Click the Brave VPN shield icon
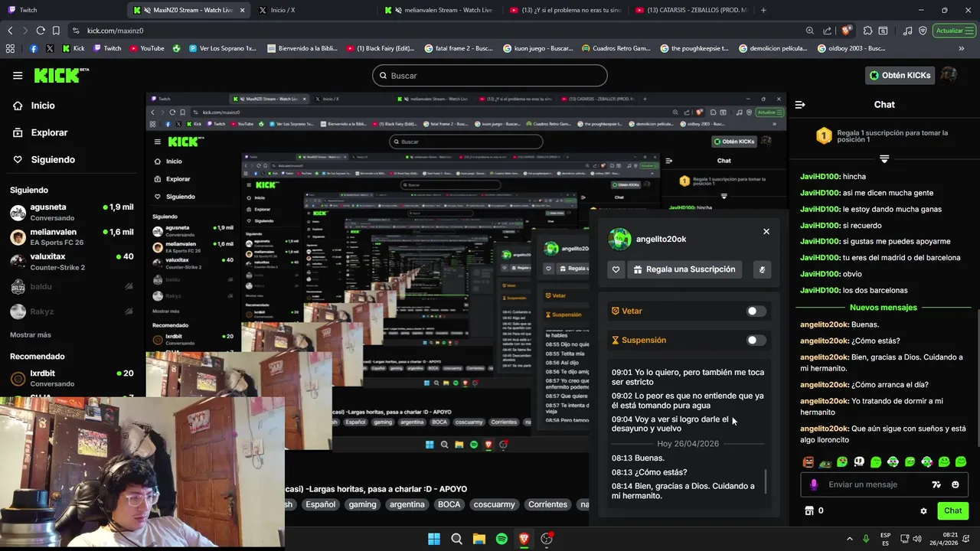 pos(923,31)
